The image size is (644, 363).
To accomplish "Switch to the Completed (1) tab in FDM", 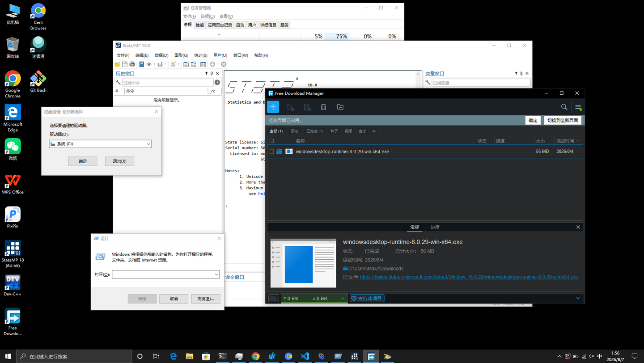I will (x=314, y=131).
